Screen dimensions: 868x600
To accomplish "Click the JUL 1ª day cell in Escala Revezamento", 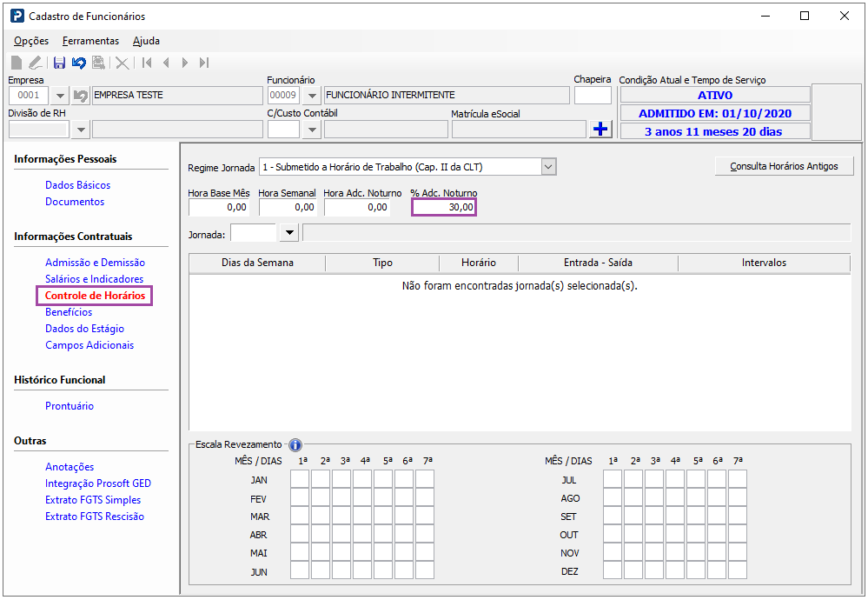I will pos(613,479).
